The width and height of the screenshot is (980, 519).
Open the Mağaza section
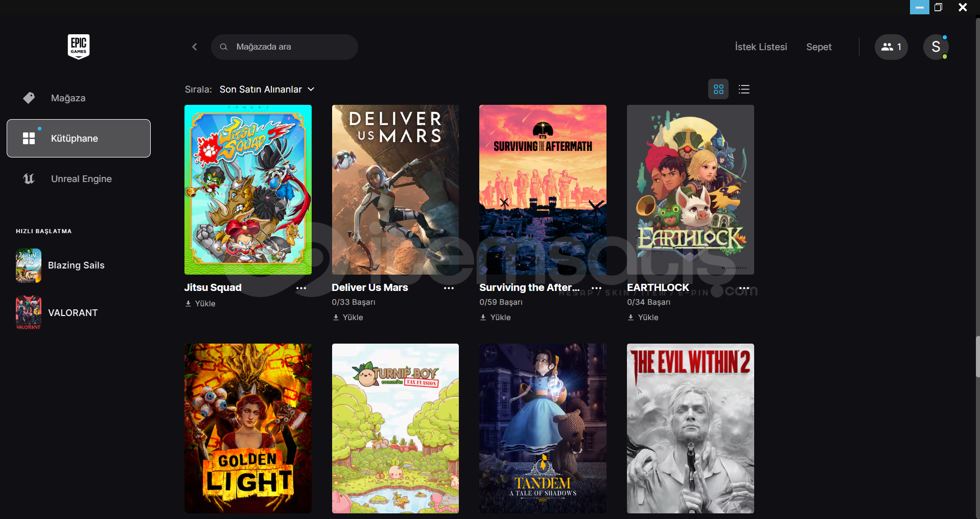point(79,98)
